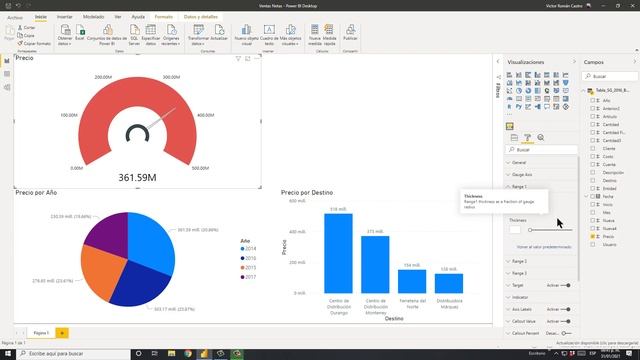The width and height of the screenshot is (640, 360).
Task: Toggle the Callout Value switch
Action: (x=566, y=321)
